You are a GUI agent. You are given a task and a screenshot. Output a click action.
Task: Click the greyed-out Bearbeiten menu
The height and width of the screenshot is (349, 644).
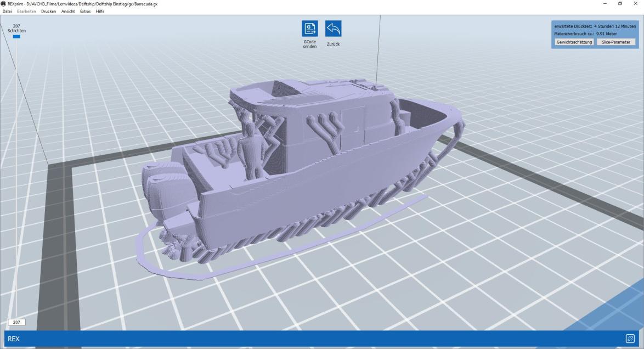[26, 12]
